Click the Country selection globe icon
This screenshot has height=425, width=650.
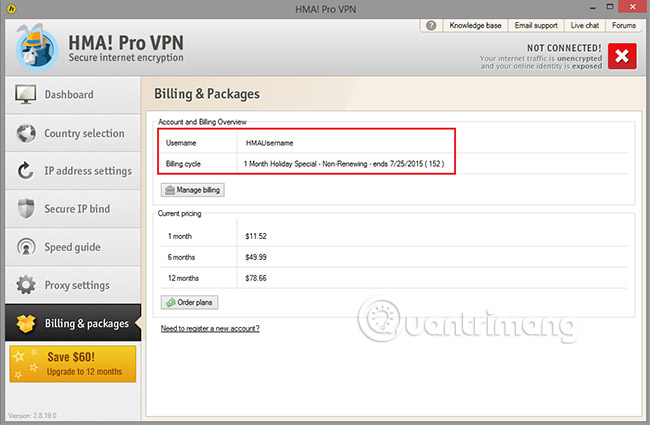[x=25, y=133]
